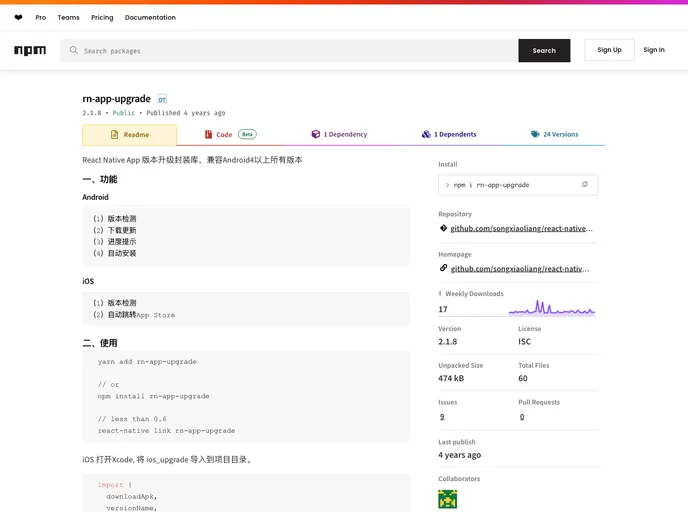Screen dimensions: 688x512
Task: Click the 'downloadApk,' code line
Action: (131, 496)
